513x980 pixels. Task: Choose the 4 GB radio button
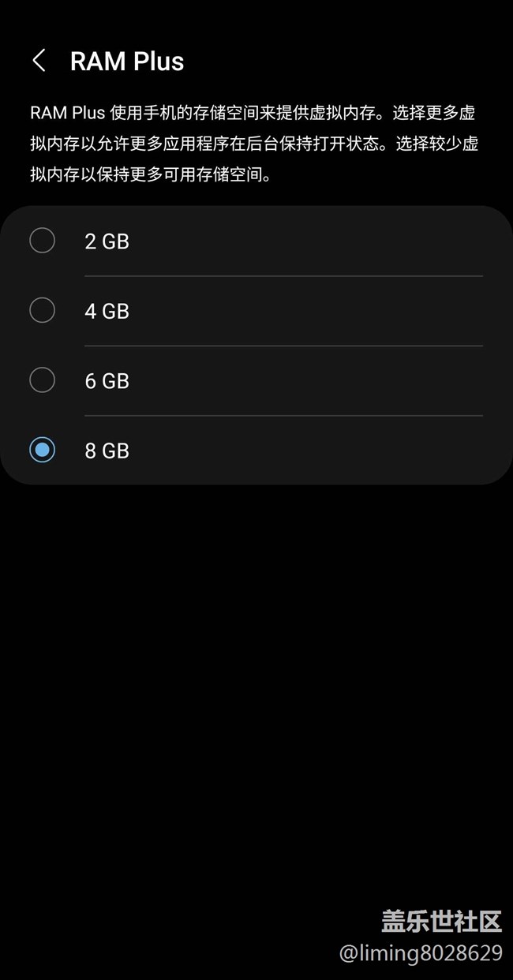click(x=42, y=310)
